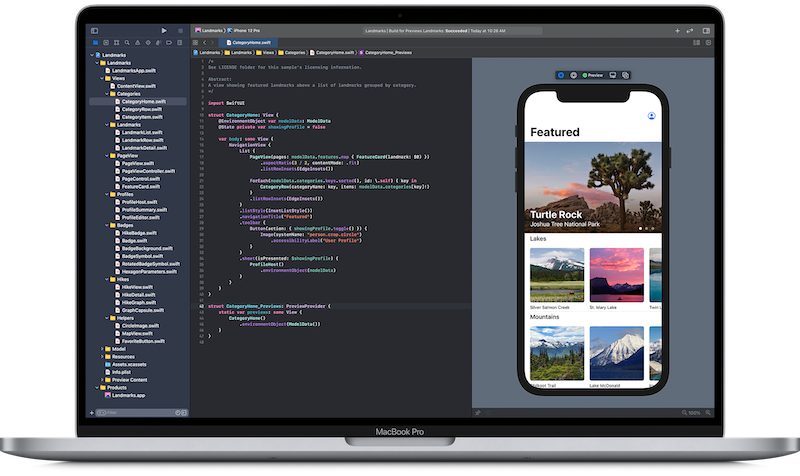Viewport: 800px width, 476px height.
Task: Start Live Preview on the canvas
Action: (561, 75)
